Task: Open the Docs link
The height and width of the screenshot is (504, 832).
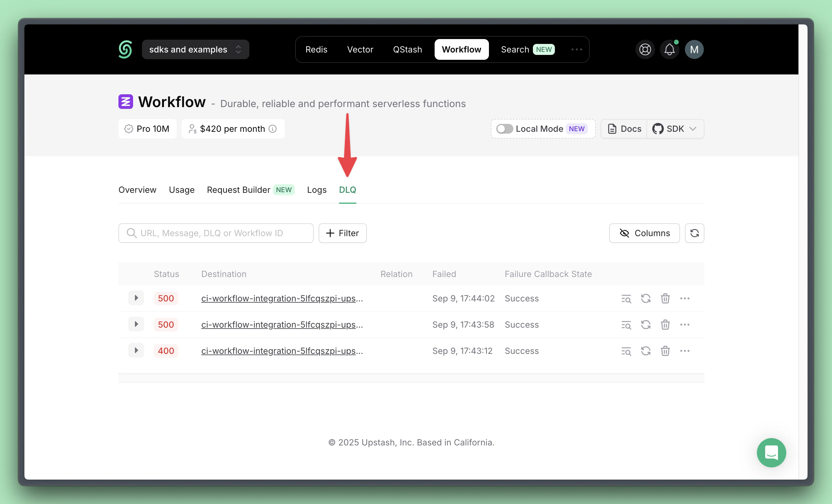Action: [x=624, y=129]
